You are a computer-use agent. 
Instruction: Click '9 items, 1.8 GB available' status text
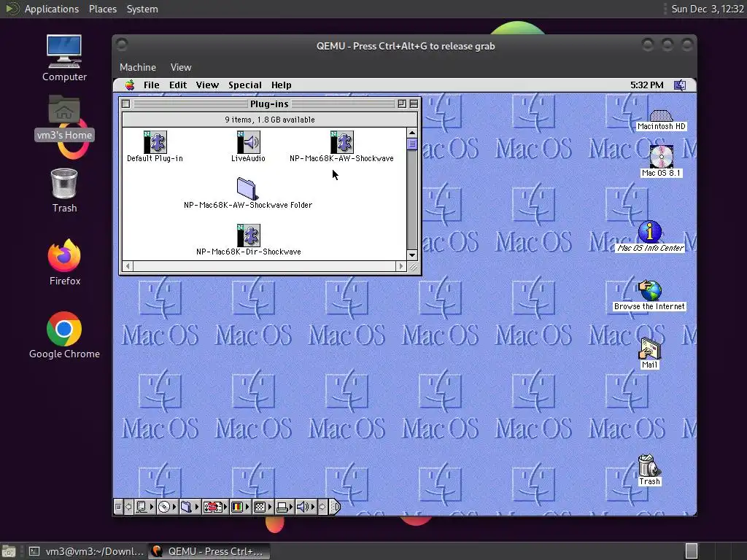pos(270,120)
